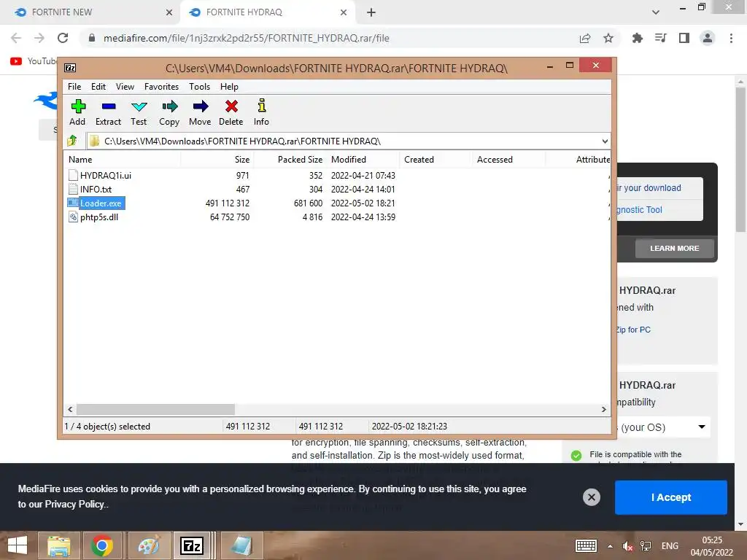Viewport: 747px width, 560px height.
Task: Select the HYDRAQ1i.ui file
Action: (105, 175)
